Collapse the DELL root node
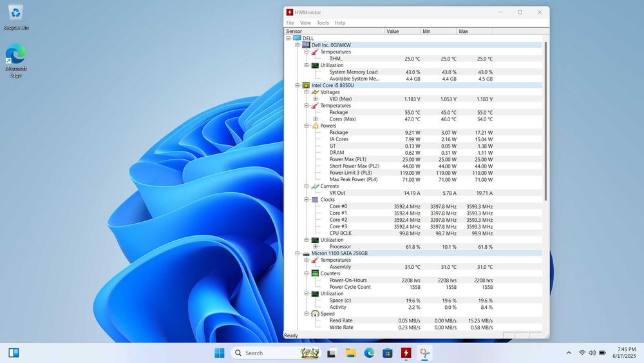This screenshot has height=363, width=644. click(289, 38)
